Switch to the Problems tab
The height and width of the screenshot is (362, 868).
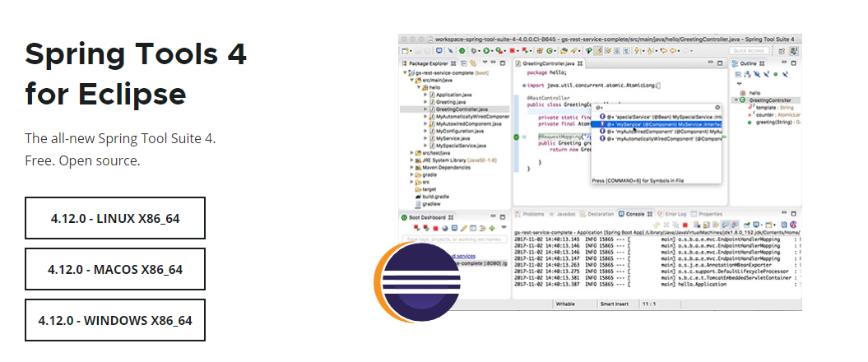(529, 214)
